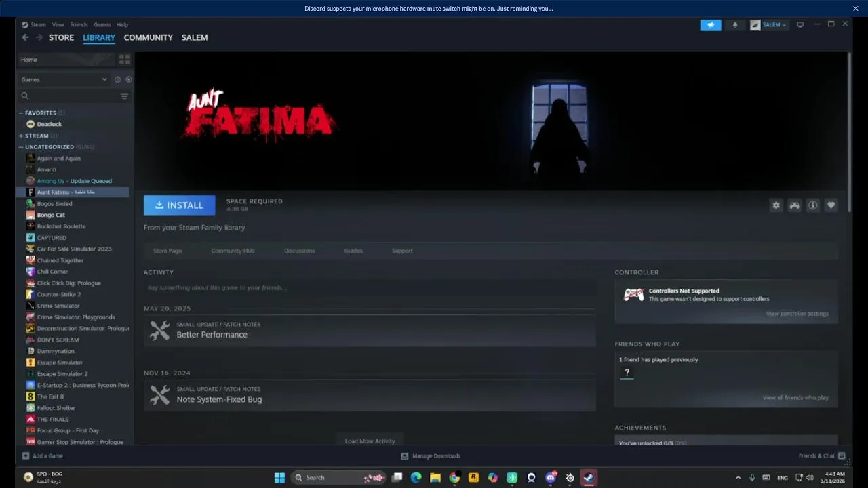Open the Help menu
868x488 pixels.
(122, 25)
